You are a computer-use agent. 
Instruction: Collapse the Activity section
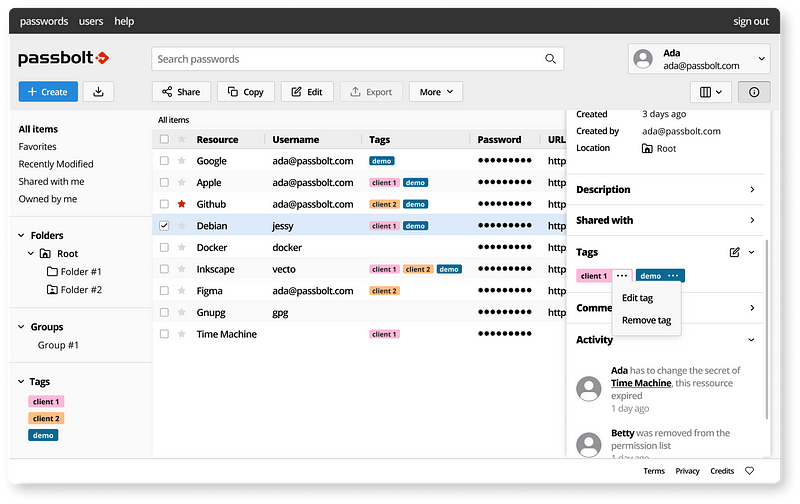751,340
